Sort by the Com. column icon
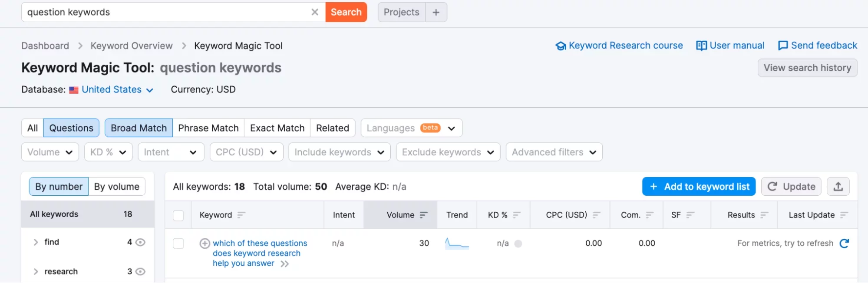The image size is (868, 283). (x=650, y=215)
